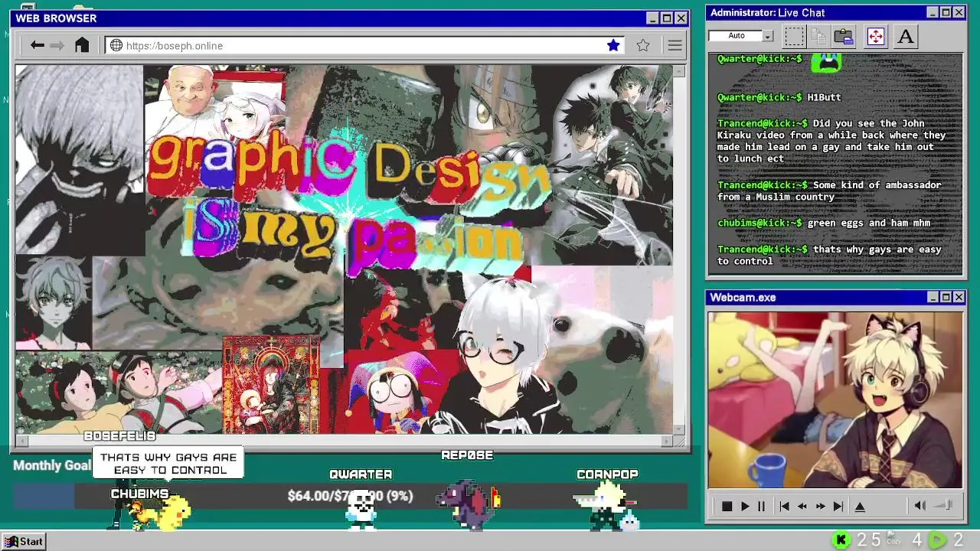Click the REPOSE avatar name label

pyautogui.click(x=467, y=455)
